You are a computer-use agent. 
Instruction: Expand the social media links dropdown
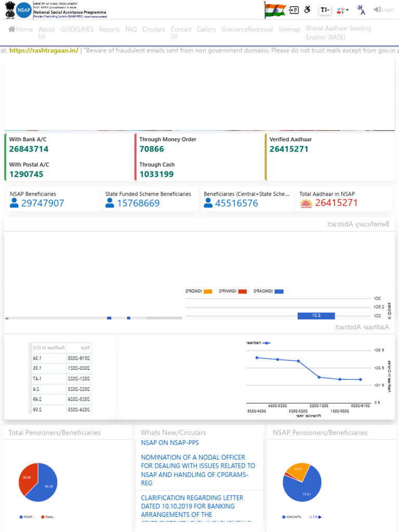tap(342, 10)
